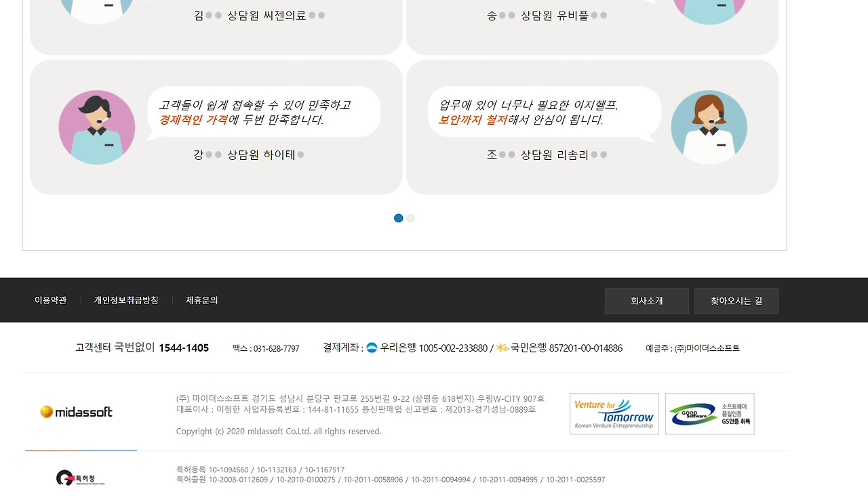Toggle the dots beside 상담원 리솜리
Screen dimensions: 868x500
[599, 154]
